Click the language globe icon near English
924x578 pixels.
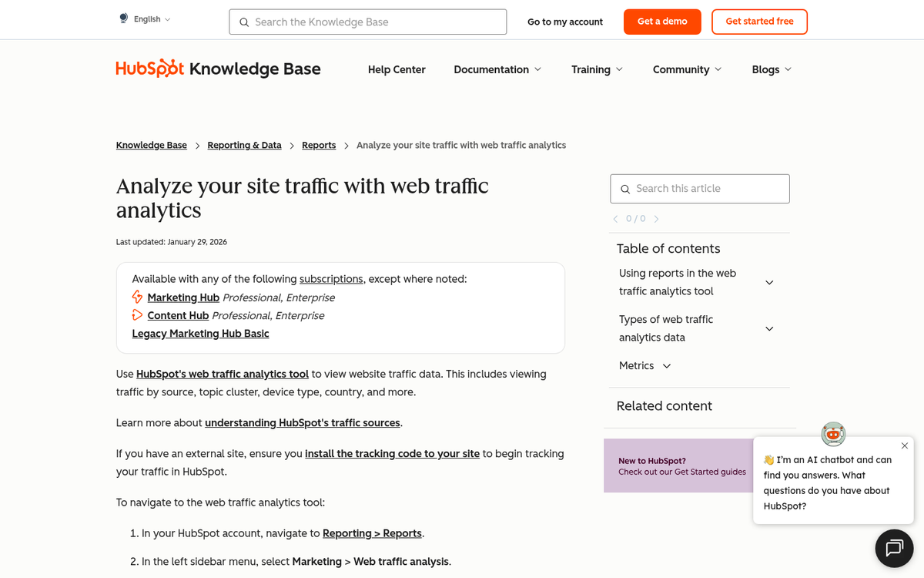[x=122, y=18]
